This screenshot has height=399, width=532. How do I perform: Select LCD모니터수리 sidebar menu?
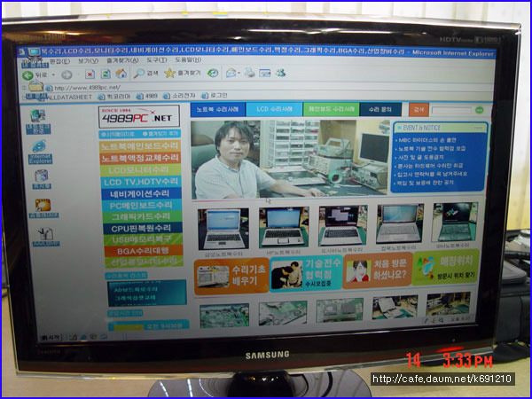141,169
